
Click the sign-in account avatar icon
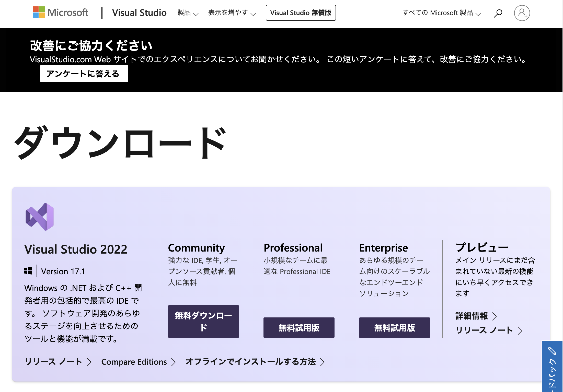click(x=522, y=13)
